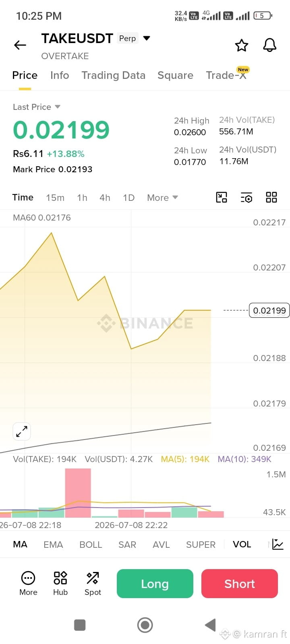Screen dimensions: 290x644
Task: Tap the green Long button
Action: 155,584
